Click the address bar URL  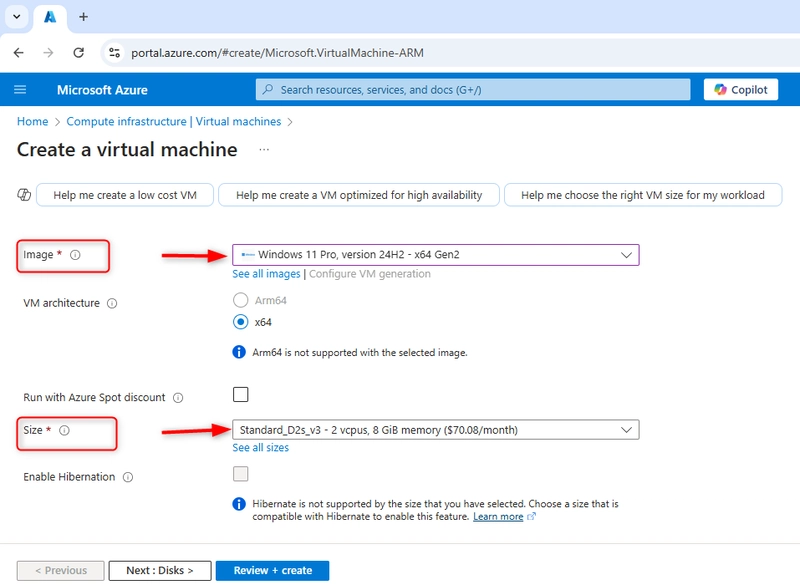tap(277, 53)
